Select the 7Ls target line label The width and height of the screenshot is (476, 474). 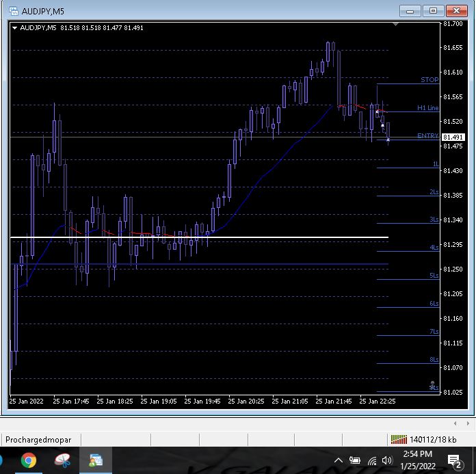click(x=434, y=331)
